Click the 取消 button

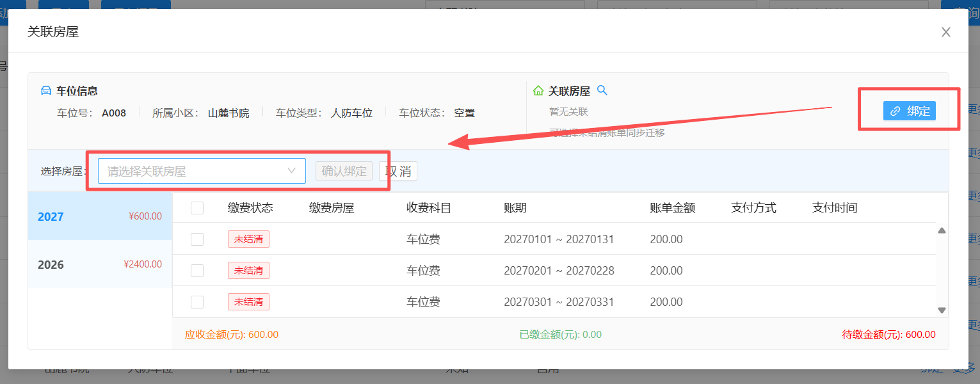pos(398,171)
